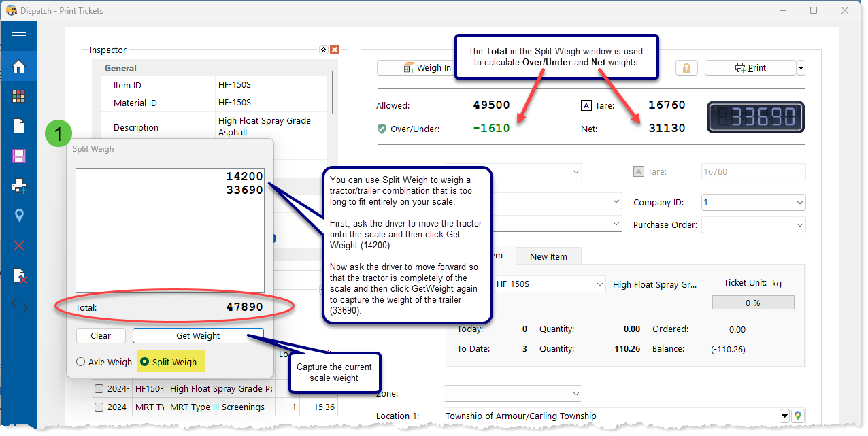
Task: Expand the Purchase Order dropdown
Action: click(x=753, y=224)
